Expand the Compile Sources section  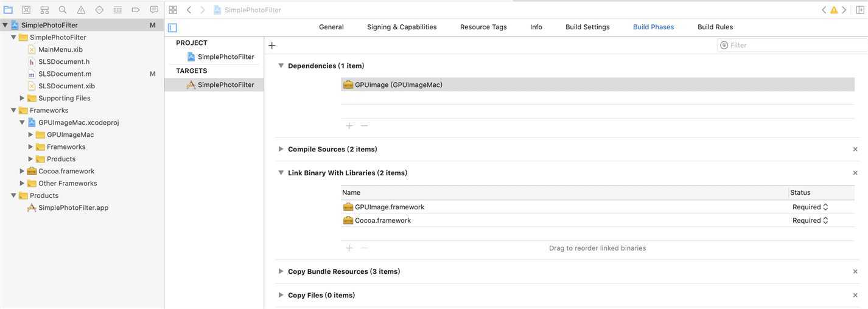pyautogui.click(x=281, y=149)
